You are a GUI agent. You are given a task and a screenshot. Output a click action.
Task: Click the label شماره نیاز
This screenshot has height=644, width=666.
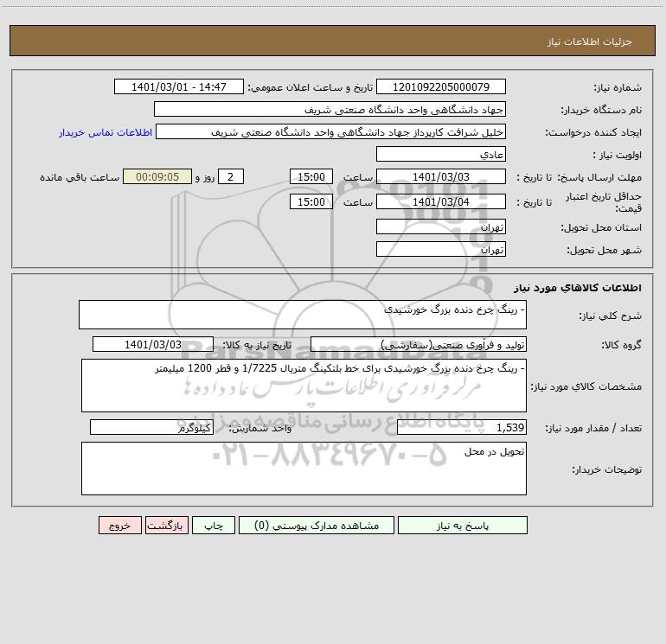tap(618, 88)
